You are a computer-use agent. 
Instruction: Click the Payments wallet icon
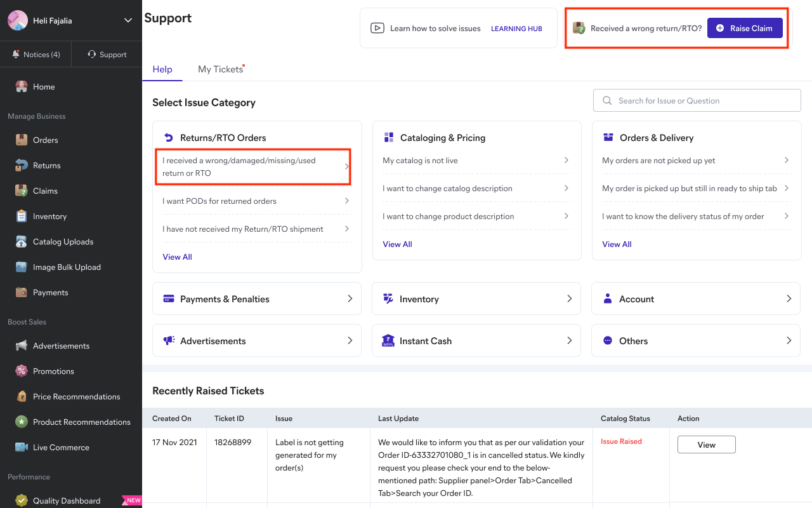[22, 292]
